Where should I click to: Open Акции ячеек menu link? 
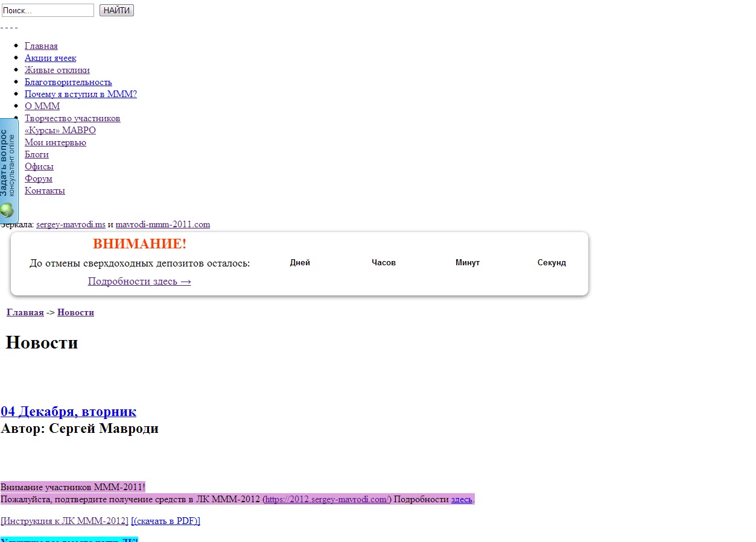click(x=51, y=58)
